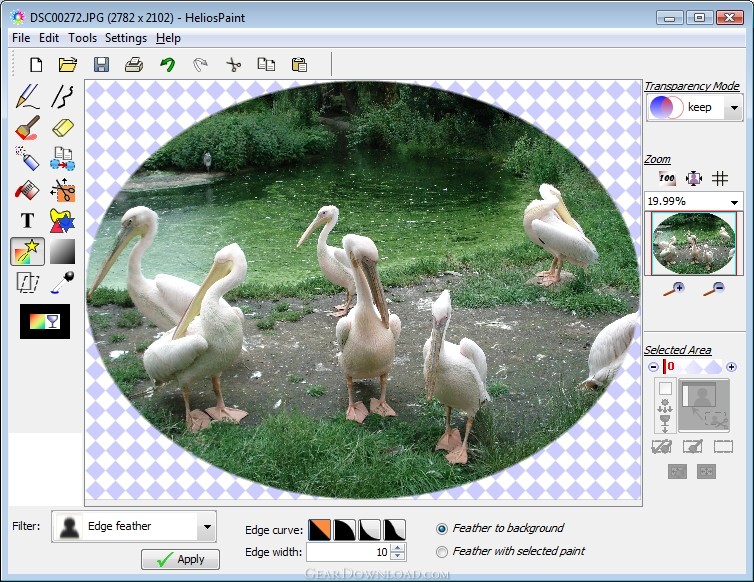Screen dimensions: 754x582
Task: Undo with the green arrow icon
Action: (x=167, y=64)
